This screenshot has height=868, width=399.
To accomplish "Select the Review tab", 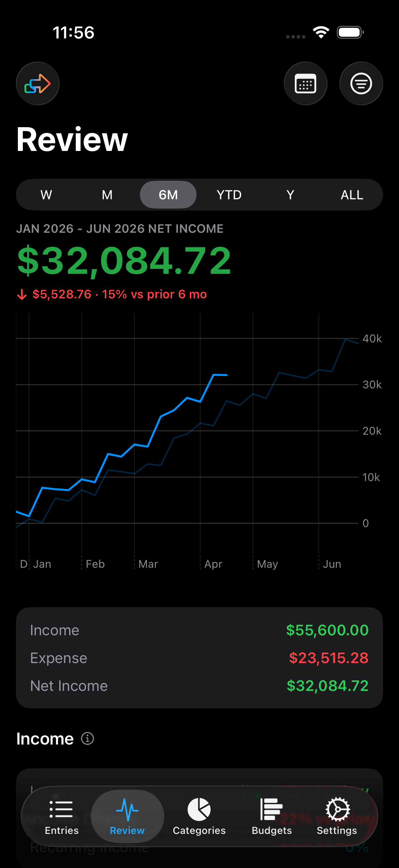I will coord(127,816).
